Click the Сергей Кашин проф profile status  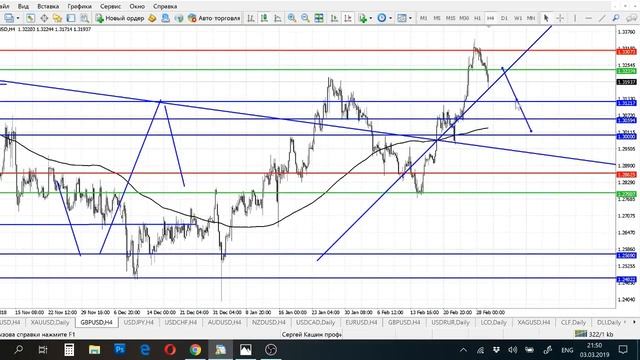tap(311, 335)
